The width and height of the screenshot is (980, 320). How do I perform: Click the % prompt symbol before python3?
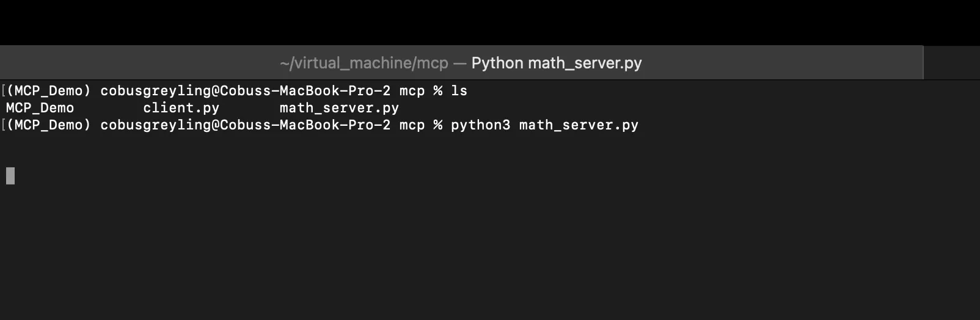point(437,125)
